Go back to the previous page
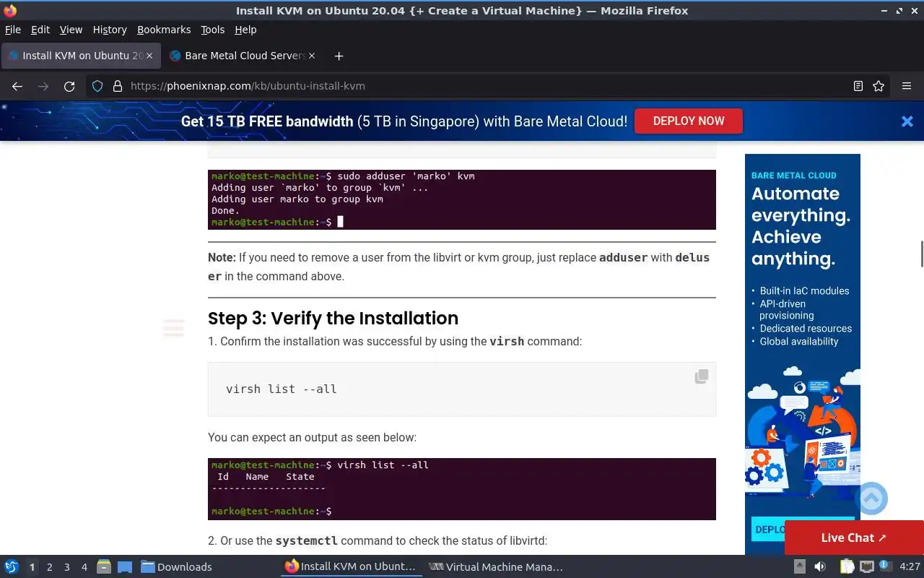924x578 pixels. pos(17,86)
